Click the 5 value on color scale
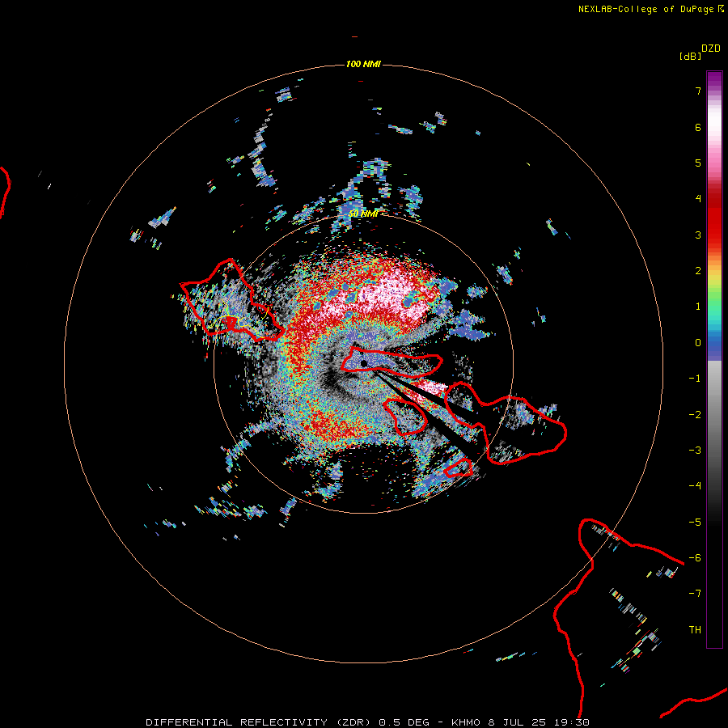Image resolution: width=728 pixels, height=728 pixels. click(x=698, y=163)
